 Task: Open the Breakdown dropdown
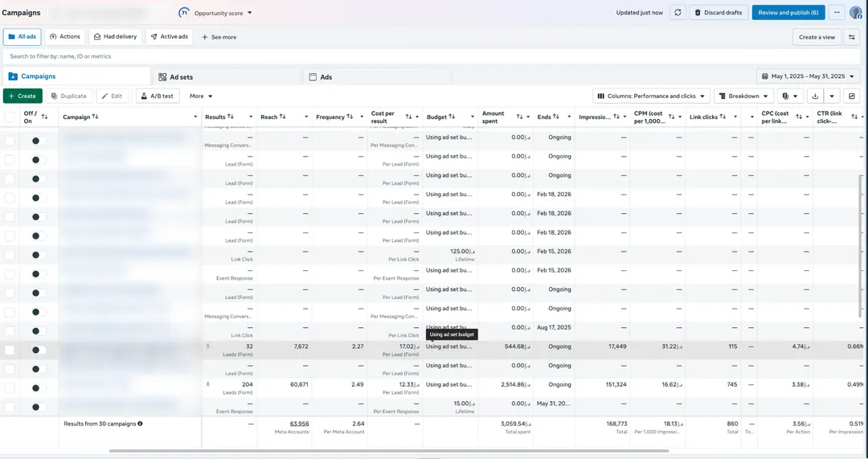pyautogui.click(x=743, y=96)
